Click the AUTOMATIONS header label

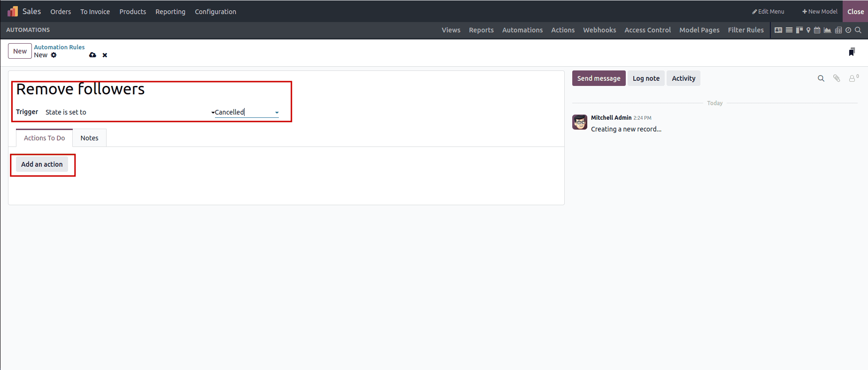(x=28, y=30)
